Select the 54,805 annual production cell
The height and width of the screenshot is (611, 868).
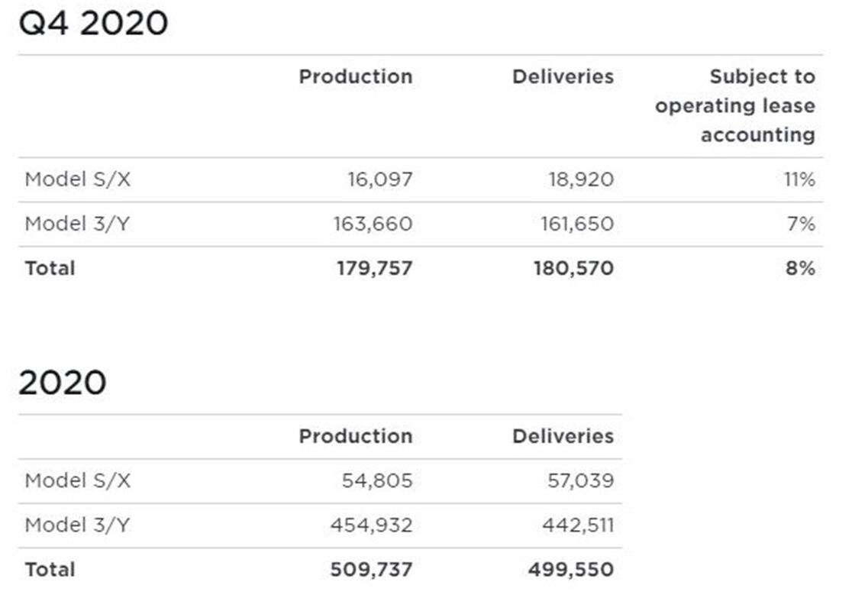click(x=377, y=480)
